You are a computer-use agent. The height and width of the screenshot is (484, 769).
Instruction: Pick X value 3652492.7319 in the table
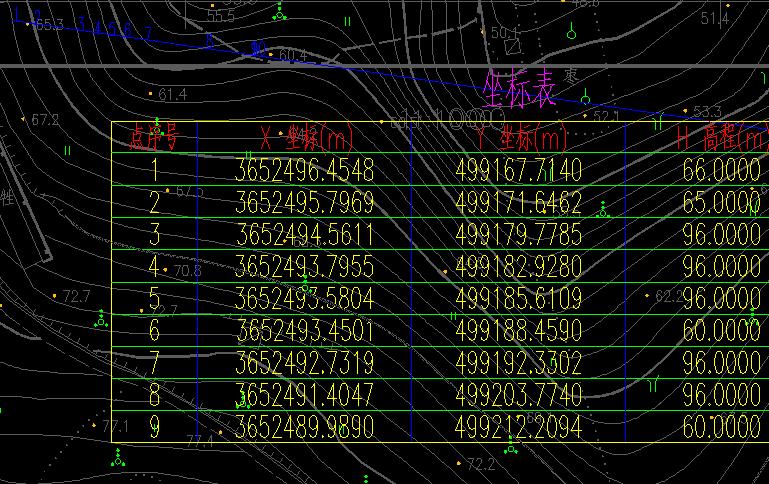305,363
